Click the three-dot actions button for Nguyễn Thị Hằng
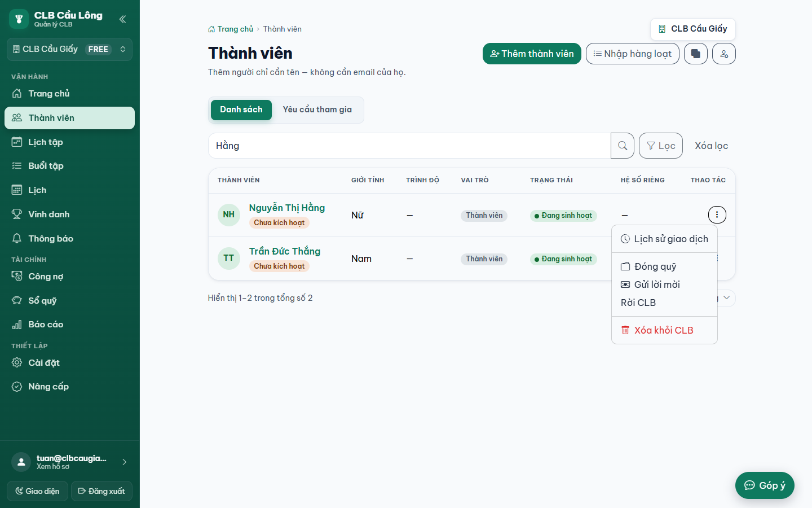The height and width of the screenshot is (508, 812). (717, 214)
